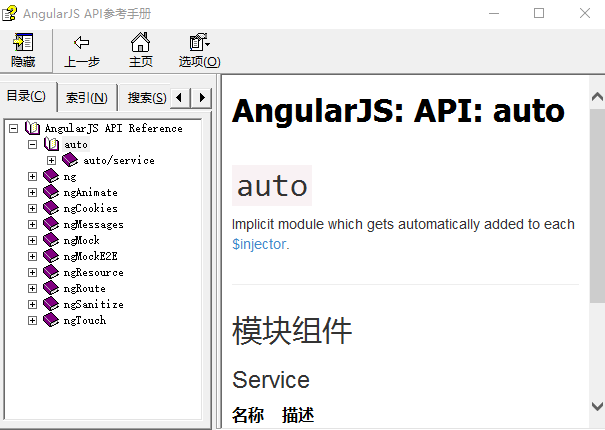Expand the ng tree node
This screenshot has width=605, height=430.
point(33,176)
